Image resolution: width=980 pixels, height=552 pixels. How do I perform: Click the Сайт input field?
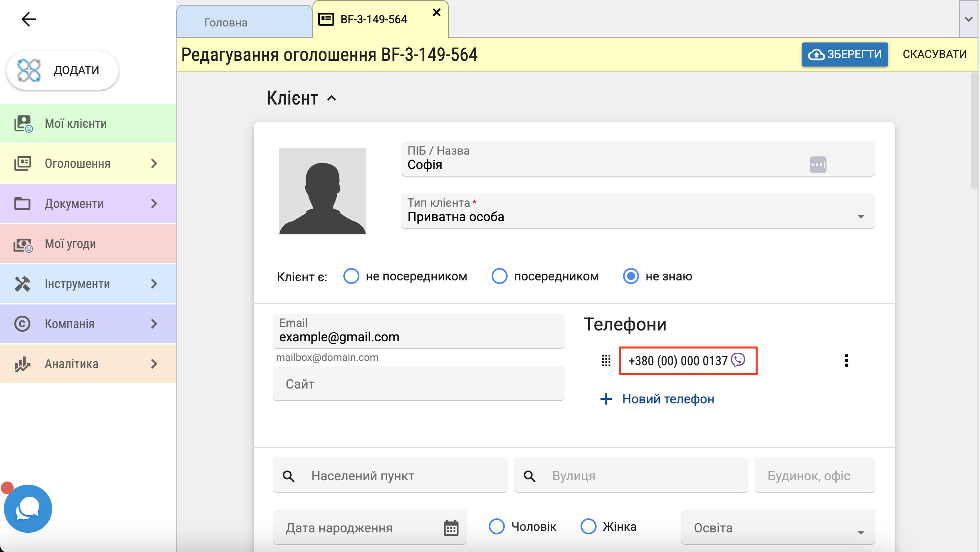[418, 383]
